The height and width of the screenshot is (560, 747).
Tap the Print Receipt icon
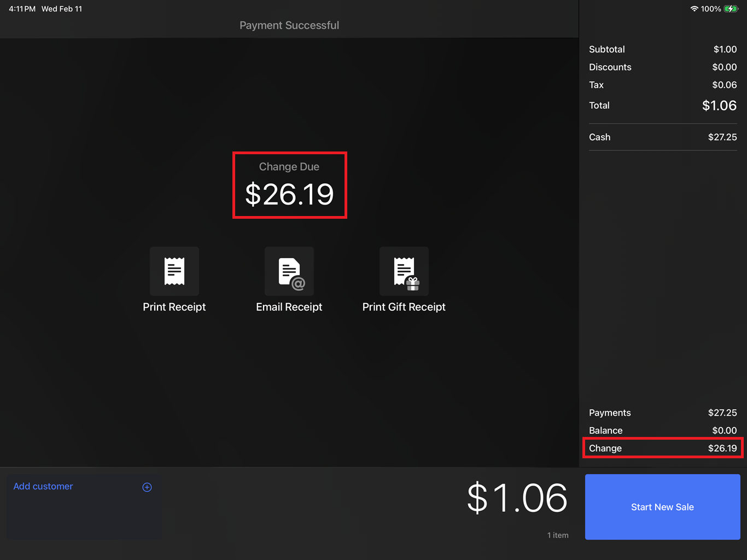point(174,271)
